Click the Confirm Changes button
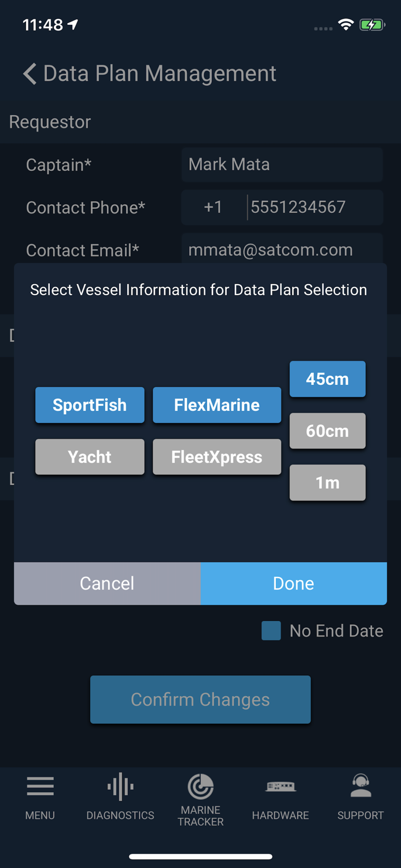 click(200, 700)
